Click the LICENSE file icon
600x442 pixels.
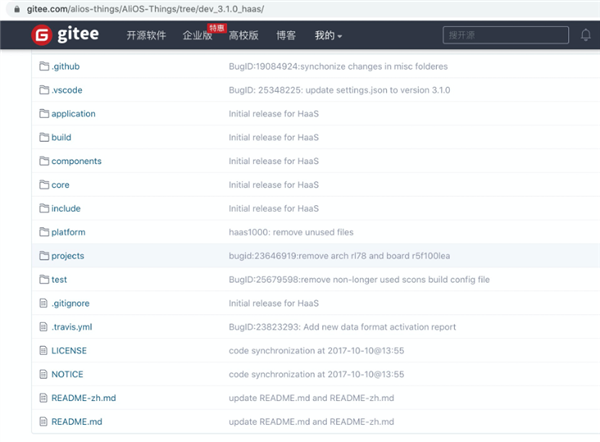click(43, 351)
